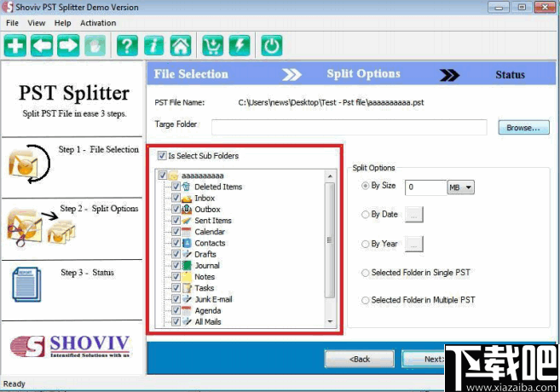Click the Home house toolbar icon
The width and height of the screenshot is (560, 392).
point(181,45)
